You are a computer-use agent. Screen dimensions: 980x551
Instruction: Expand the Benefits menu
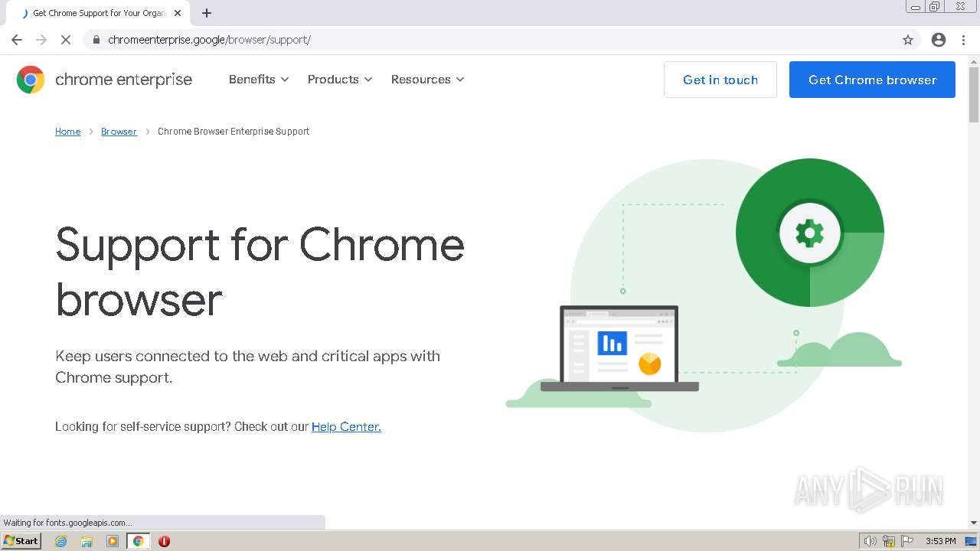tap(259, 80)
